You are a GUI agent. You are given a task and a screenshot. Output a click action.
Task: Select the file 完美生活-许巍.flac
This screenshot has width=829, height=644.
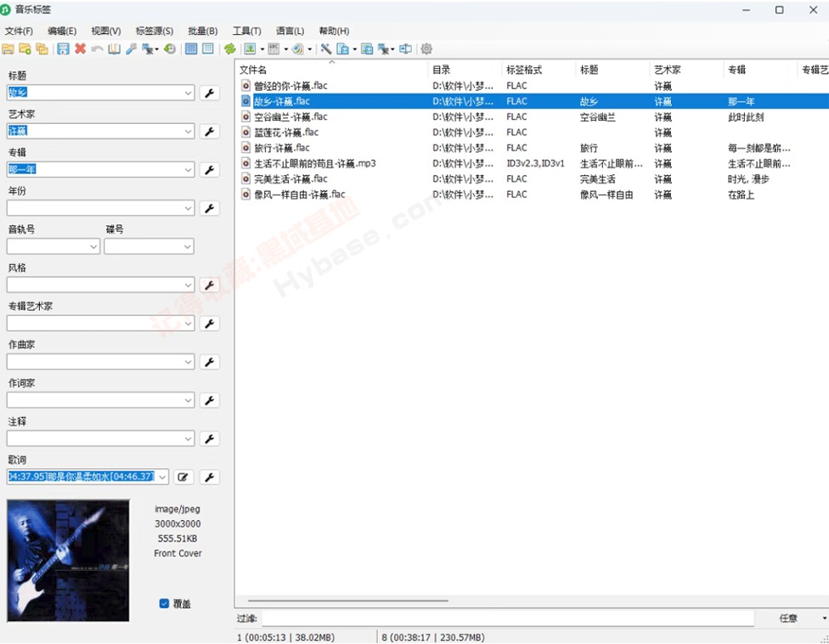pyautogui.click(x=290, y=179)
